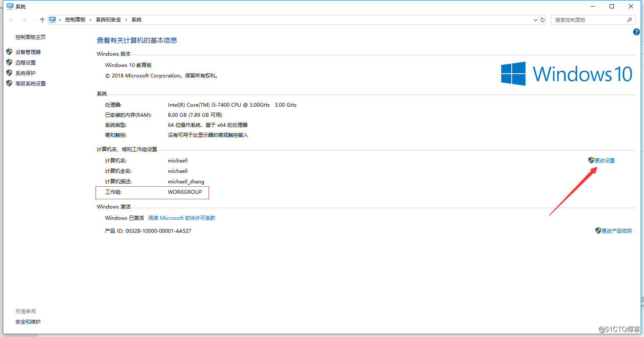This screenshot has width=644, height=337.
Task: Open 控制面板主页 link
Action: 31,37
